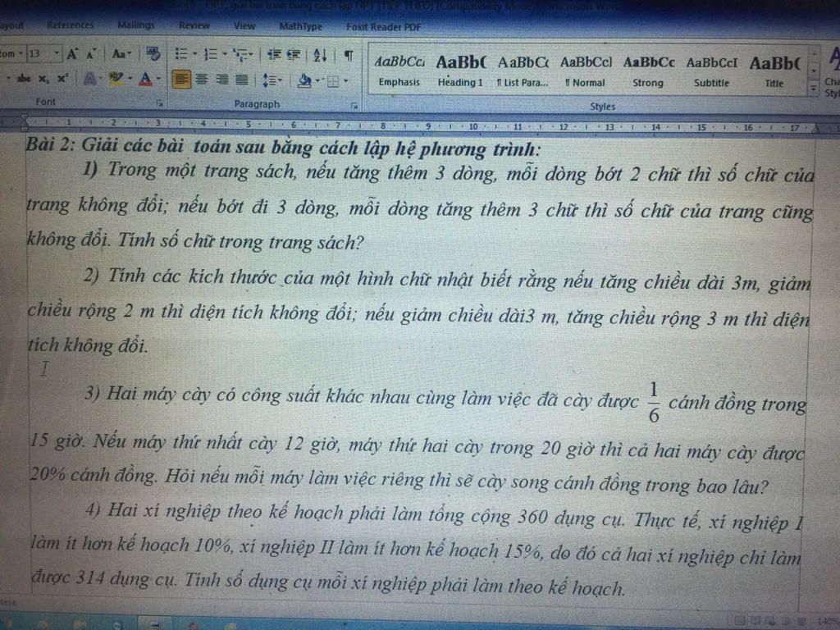Click the Text Highlight Color marker
The image size is (840, 630).
pyautogui.click(x=116, y=79)
